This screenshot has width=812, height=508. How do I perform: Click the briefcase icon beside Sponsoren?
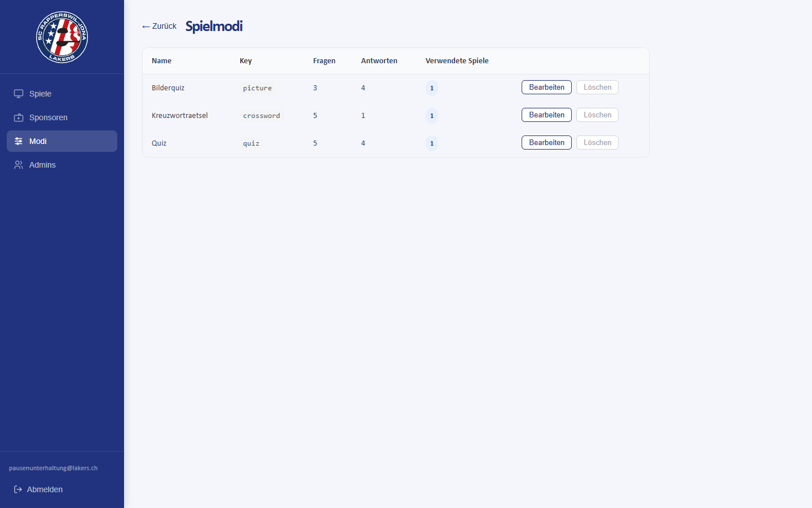click(x=19, y=117)
